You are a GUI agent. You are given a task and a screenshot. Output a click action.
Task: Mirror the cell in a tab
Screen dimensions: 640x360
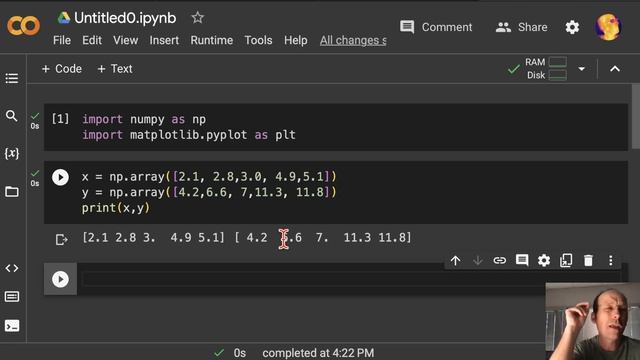pos(566,260)
